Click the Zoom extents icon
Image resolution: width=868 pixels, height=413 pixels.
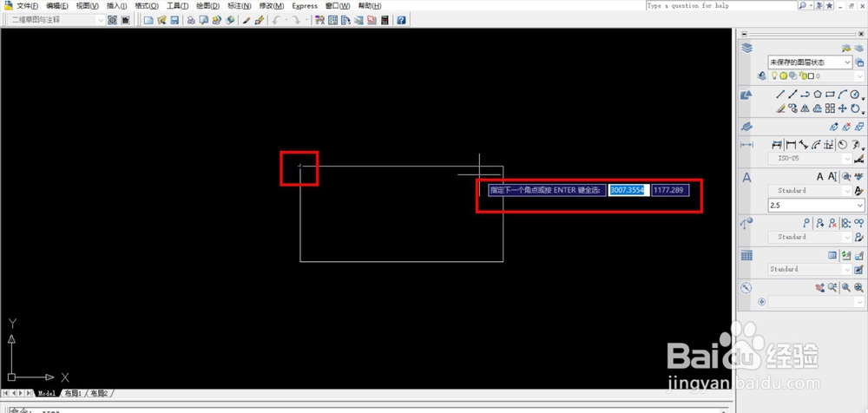[858, 288]
